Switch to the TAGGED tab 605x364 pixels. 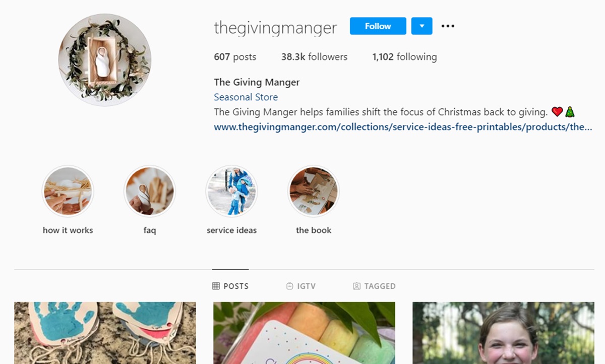coord(374,286)
